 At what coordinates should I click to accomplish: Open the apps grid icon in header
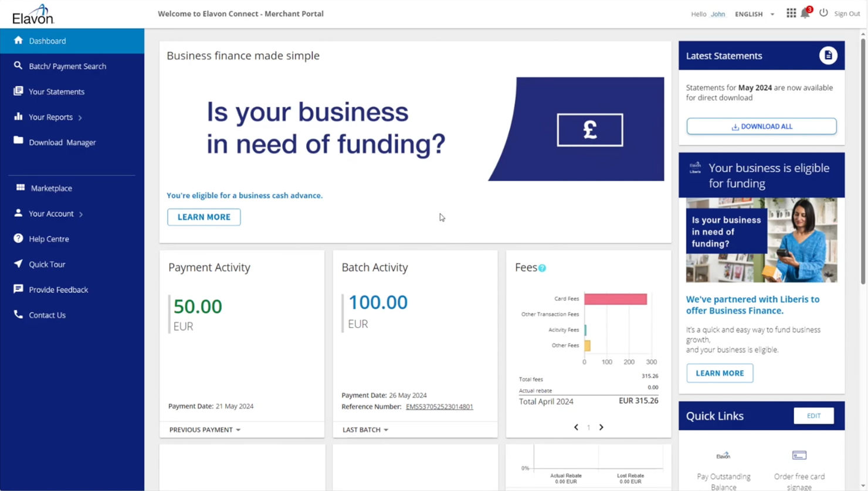tap(791, 13)
